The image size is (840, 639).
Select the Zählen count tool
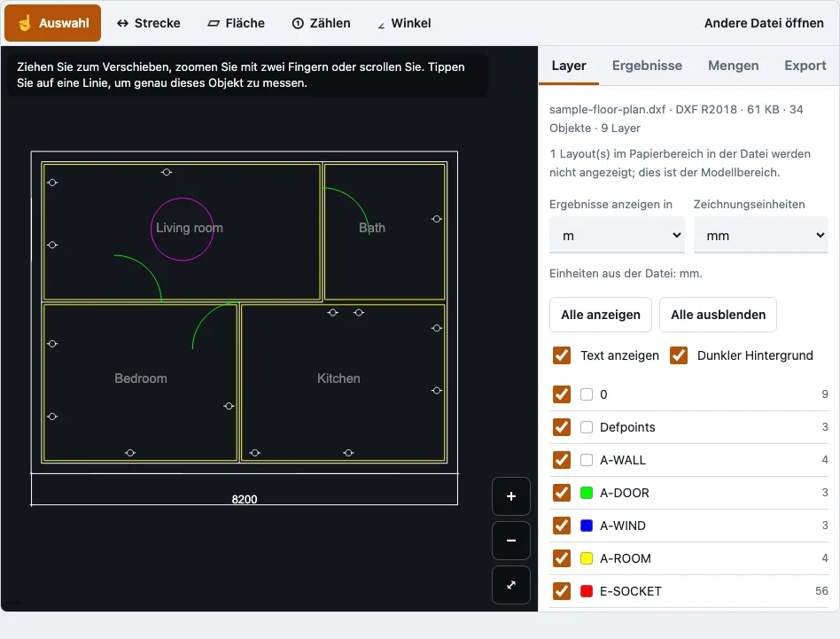tap(321, 23)
